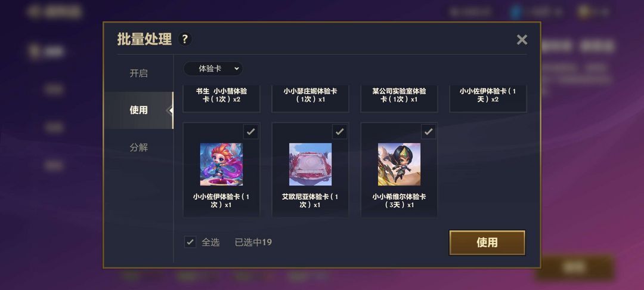The width and height of the screenshot is (644, 290).
Task: Select the 小小佐伊体验卡（1天）x2 card
Action: (x=488, y=98)
